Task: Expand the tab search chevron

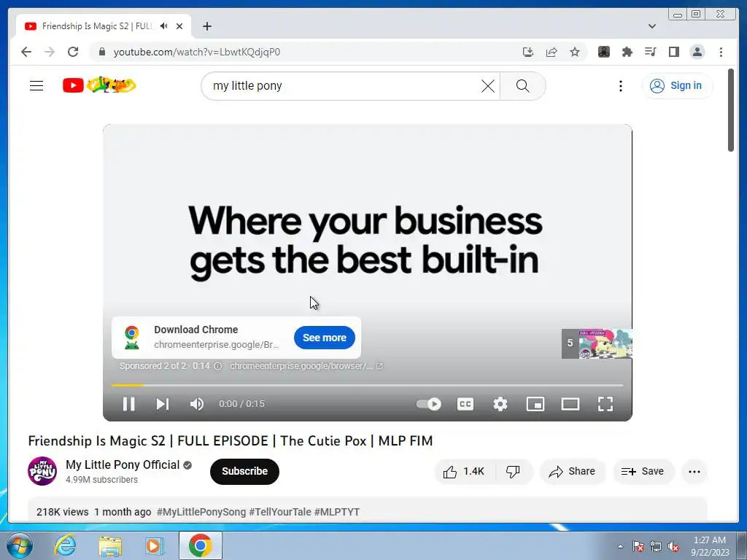Action: click(651, 26)
